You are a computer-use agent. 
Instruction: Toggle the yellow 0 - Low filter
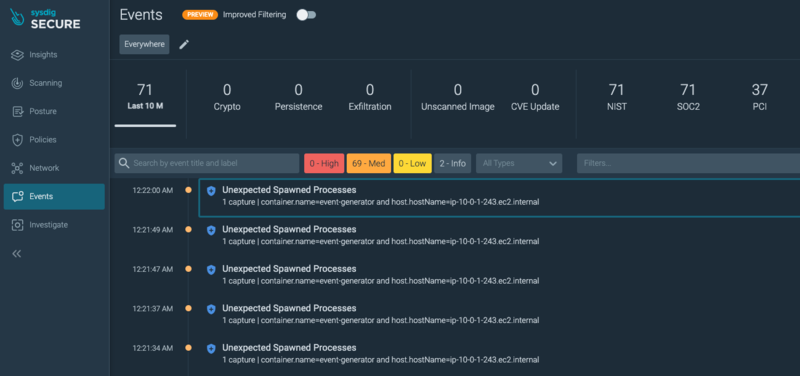[x=412, y=163]
